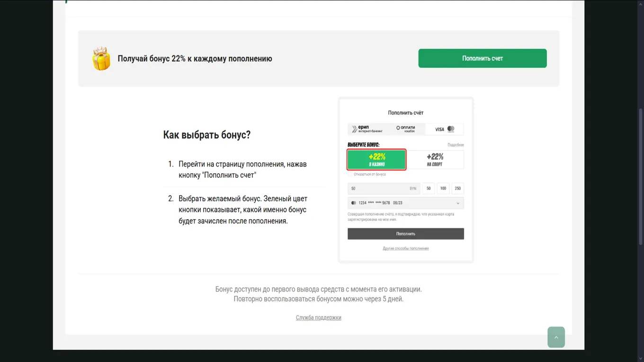Image resolution: width=644 pixels, height=362 pixels.
Task: Select the ЕРИП интернет-банкинг payment tab
Action: pyautogui.click(x=367, y=129)
